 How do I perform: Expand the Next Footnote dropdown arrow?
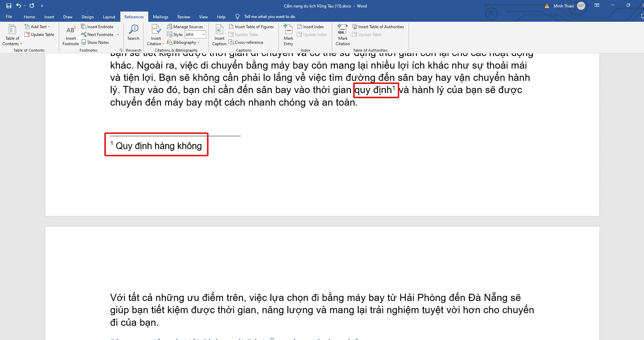(118, 34)
